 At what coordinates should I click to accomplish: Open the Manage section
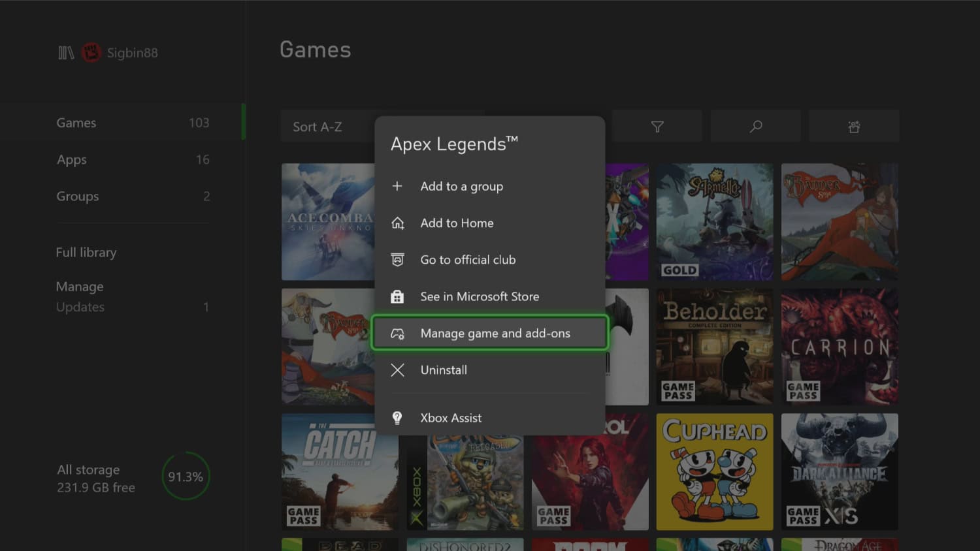(80, 287)
